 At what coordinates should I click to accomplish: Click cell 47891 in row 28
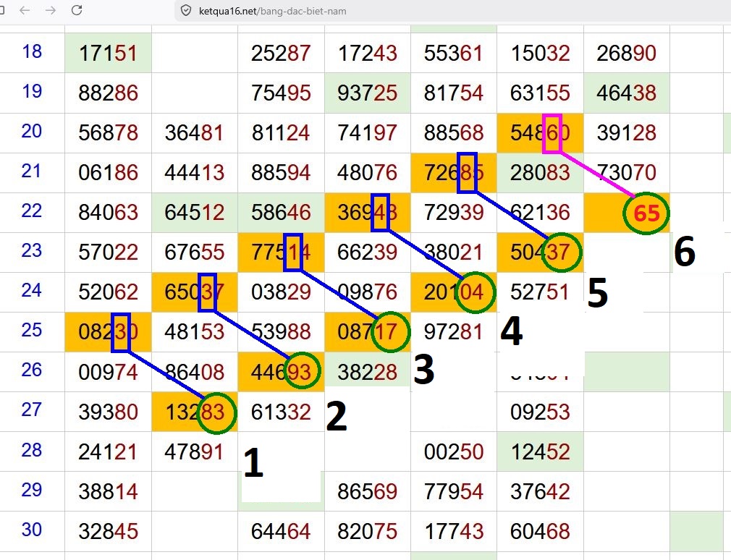tap(195, 451)
